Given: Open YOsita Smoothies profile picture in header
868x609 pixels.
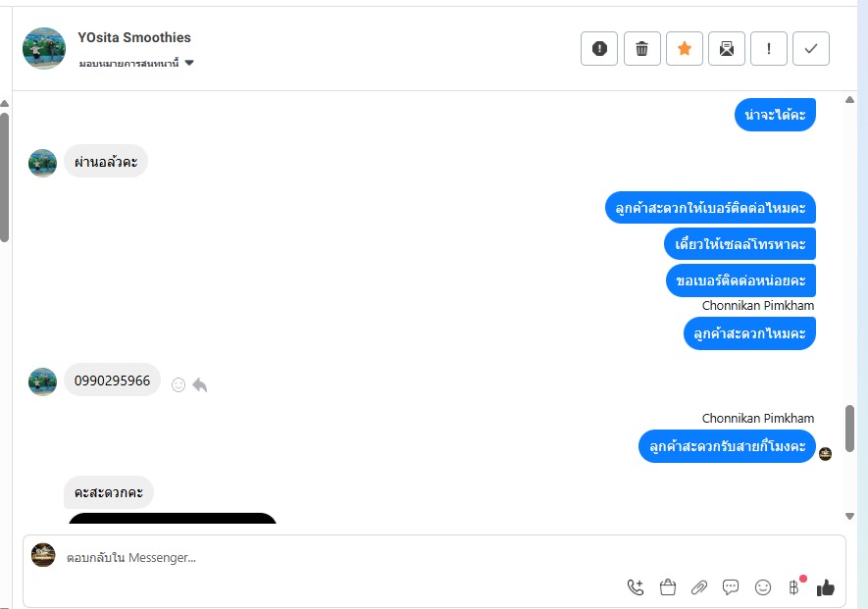Looking at the screenshot, I should tap(44, 49).
